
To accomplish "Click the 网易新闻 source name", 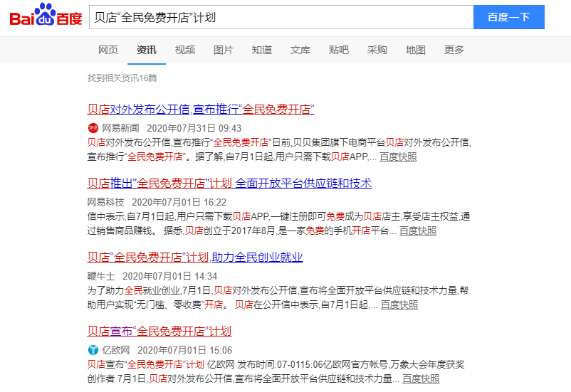I will click(120, 128).
